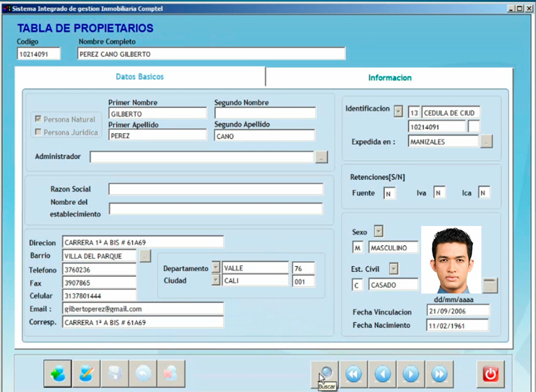This screenshot has height=392, width=536.
Task: Expand the Identificacion dropdown
Action: [x=398, y=111]
